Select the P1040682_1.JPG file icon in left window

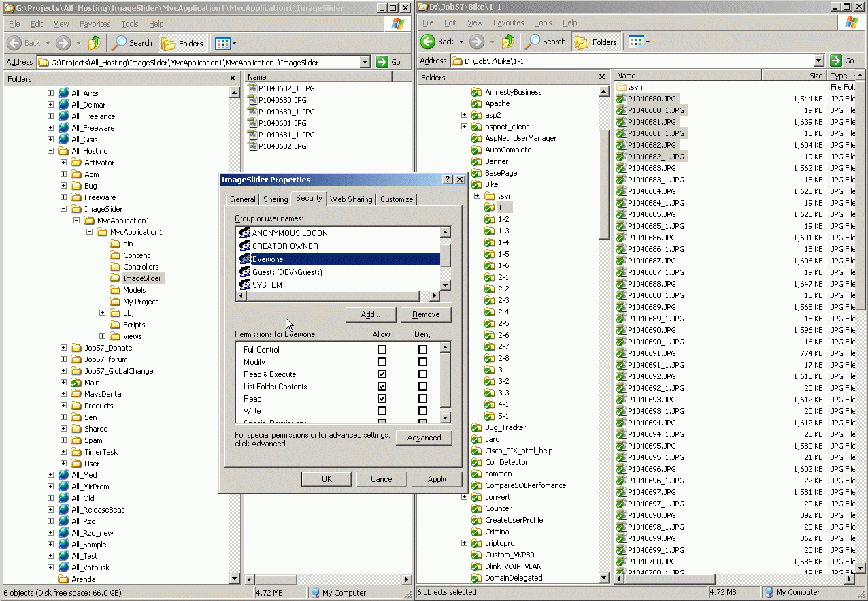tap(252, 88)
